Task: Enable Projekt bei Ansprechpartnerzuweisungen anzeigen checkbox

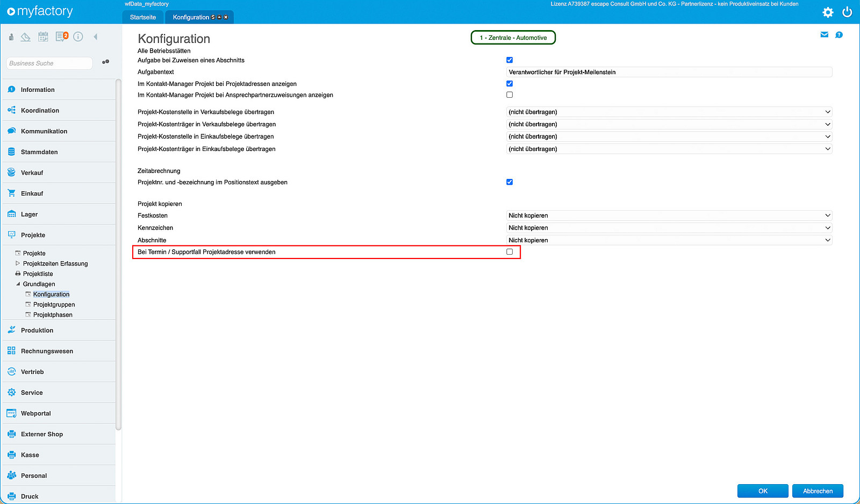Action: click(510, 95)
